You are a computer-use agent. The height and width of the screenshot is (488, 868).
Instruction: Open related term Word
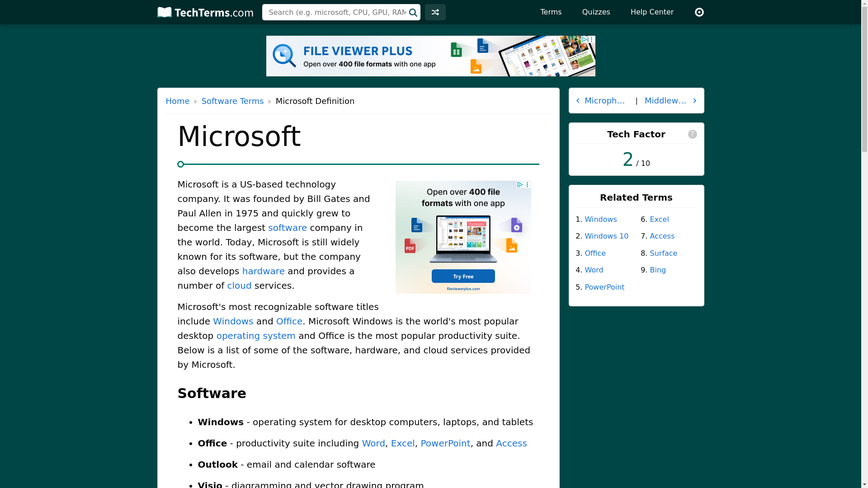594,270
